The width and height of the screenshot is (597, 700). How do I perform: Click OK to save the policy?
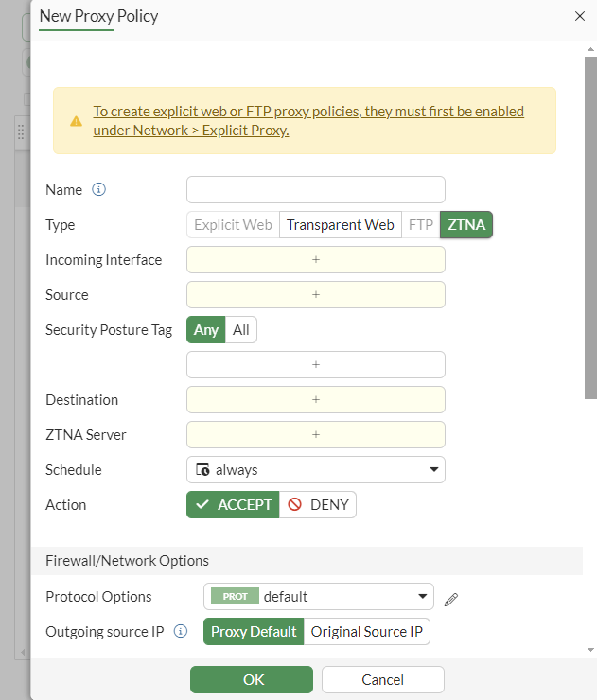[x=252, y=679]
